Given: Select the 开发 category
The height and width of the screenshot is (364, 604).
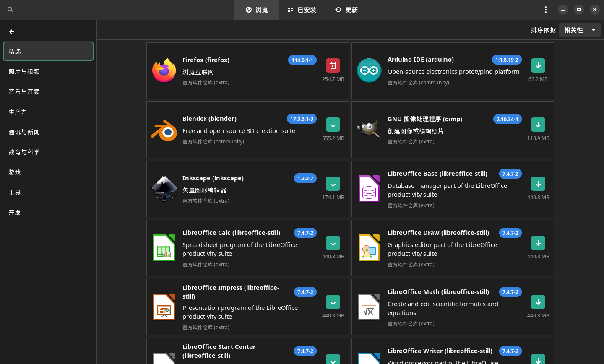Looking at the screenshot, I should tap(48, 212).
